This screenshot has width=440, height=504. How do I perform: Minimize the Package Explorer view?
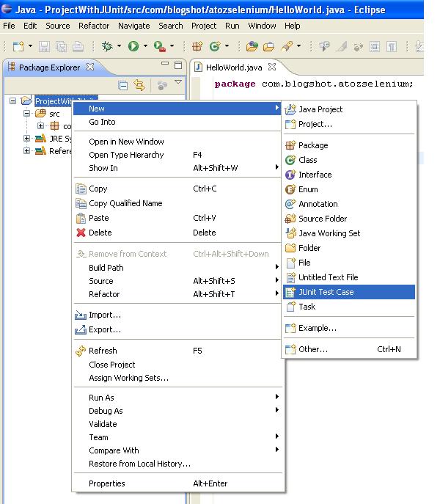coord(165,64)
